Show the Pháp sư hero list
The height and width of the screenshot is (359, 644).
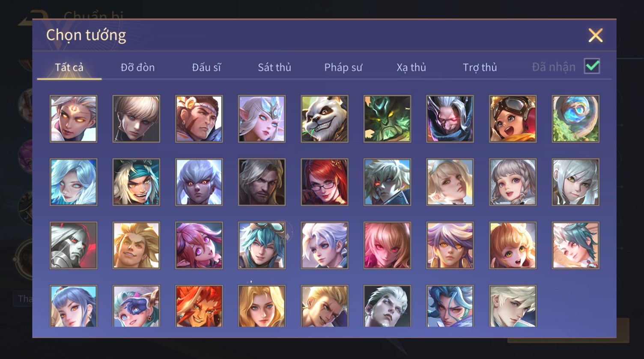[x=343, y=67]
